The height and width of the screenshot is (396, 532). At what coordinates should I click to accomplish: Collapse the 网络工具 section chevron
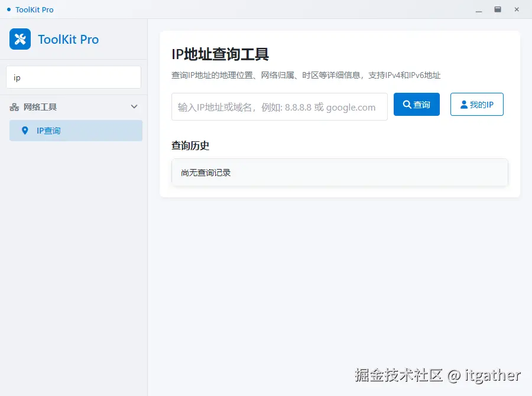[134, 106]
